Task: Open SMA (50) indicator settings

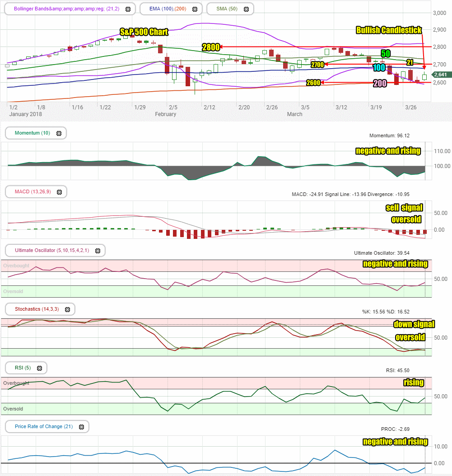Action: pos(227,9)
